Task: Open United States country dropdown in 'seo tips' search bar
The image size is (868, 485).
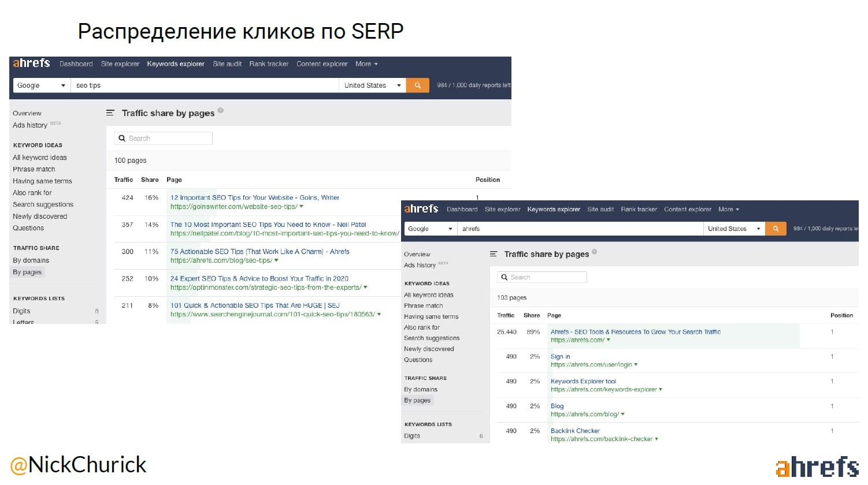Action: click(x=372, y=85)
